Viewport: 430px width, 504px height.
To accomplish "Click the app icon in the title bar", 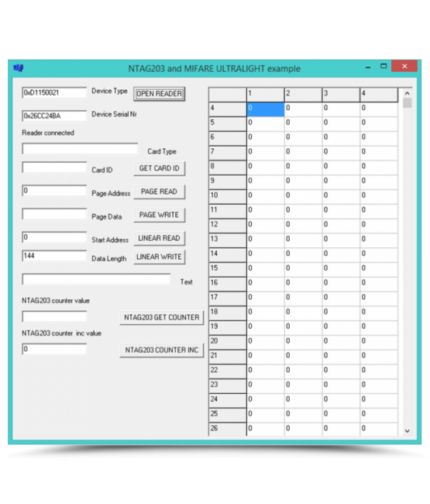I will pos(19,67).
